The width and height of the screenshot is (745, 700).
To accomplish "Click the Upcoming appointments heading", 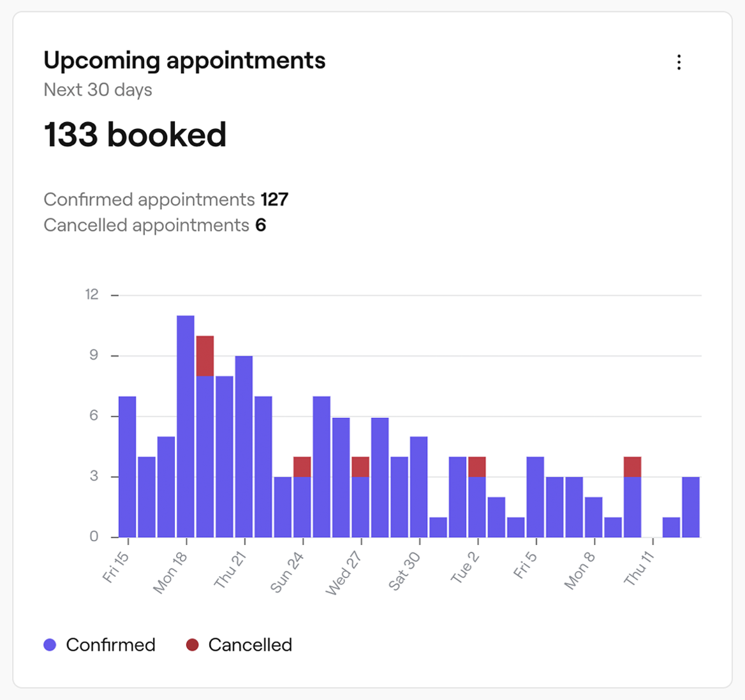I will [x=184, y=60].
